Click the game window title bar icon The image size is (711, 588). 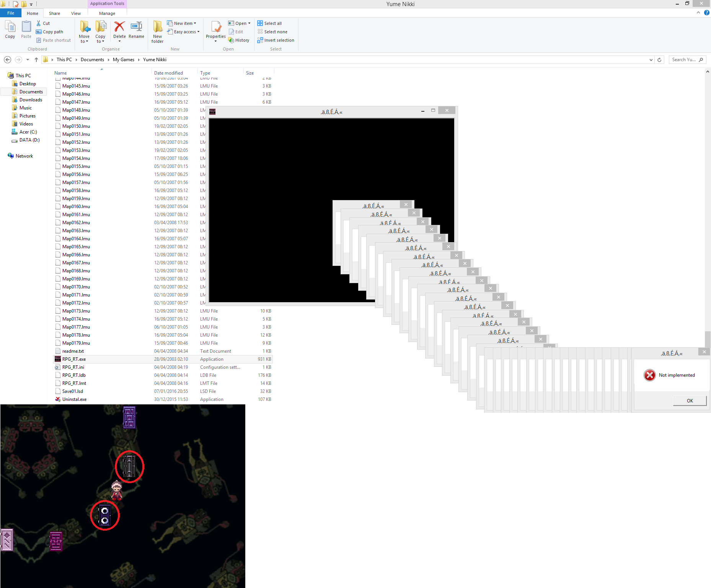coord(212,112)
